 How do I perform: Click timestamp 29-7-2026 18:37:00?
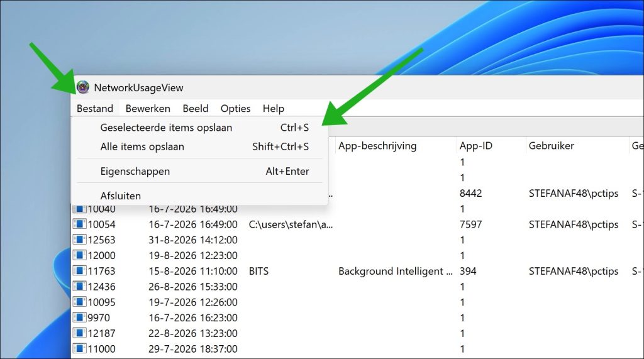click(193, 349)
